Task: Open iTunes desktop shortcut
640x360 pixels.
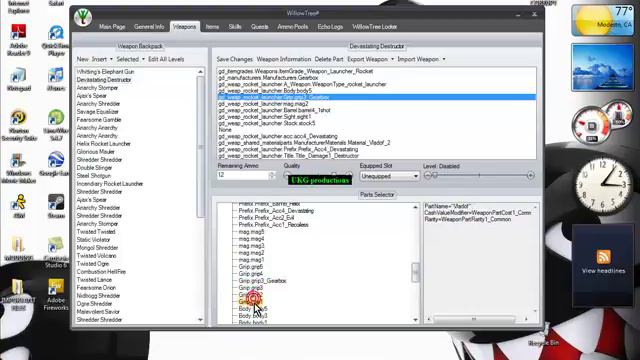Action: pyautogui.click(x=56, y=79)
